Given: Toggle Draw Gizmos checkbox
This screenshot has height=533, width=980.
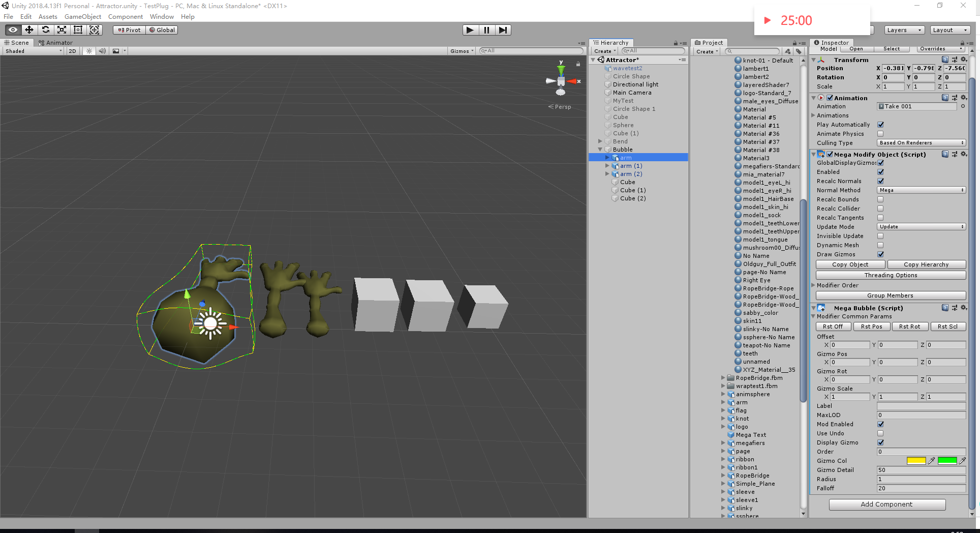Looking at the screenshot, I should (x=880, y=254).
